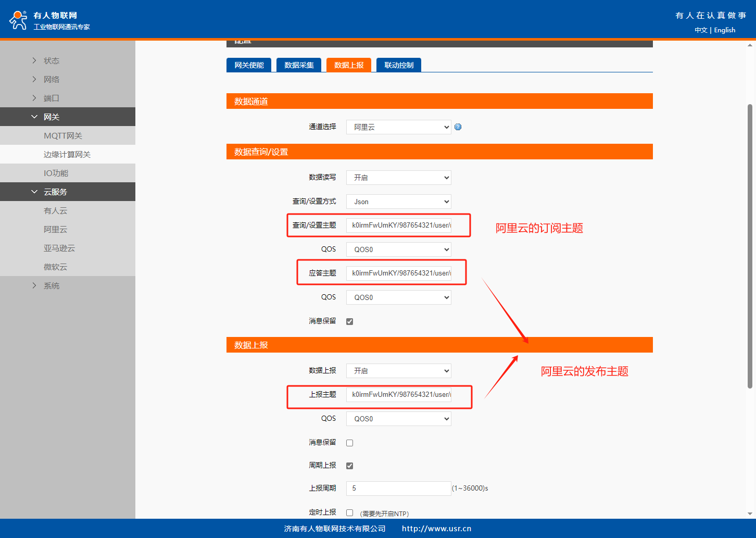Viewport: 756px width, 538px height.
Task: Click the 数据通道 section header
Action: click(x=439, y=101)
